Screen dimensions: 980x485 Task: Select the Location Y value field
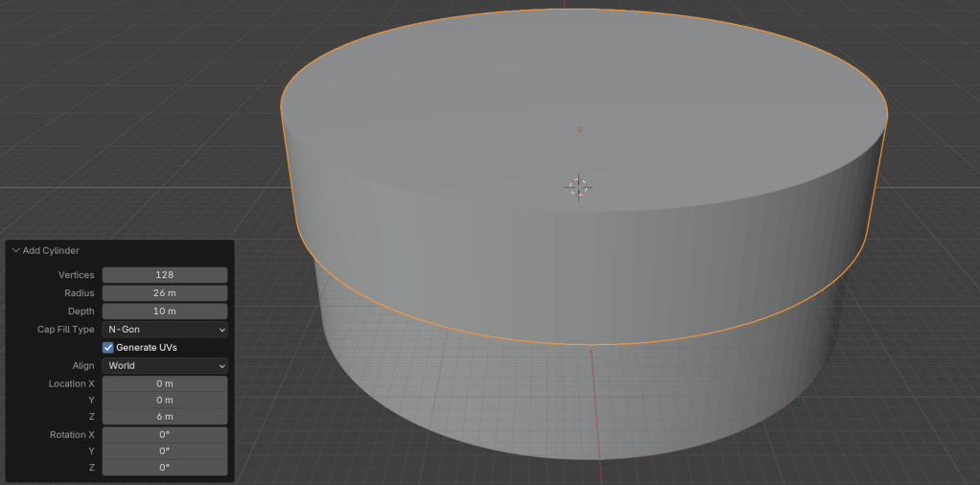[x=164, y=400]
